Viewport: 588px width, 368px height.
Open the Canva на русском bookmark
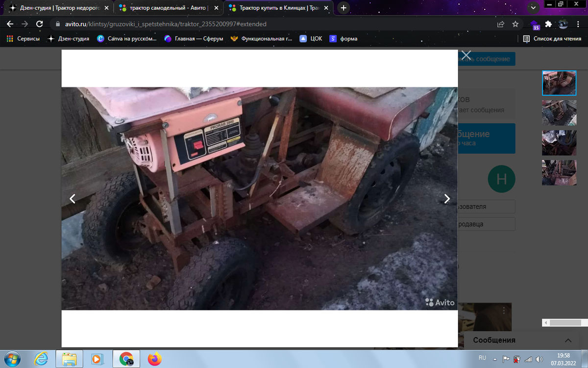tap(127, 38)
